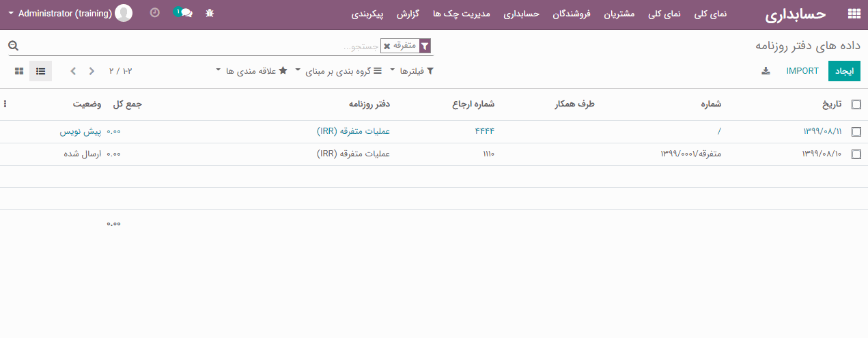Click the date ۱۳۹۹/۰۸/۱۱ cell
This screenshot has height=338, width=868.
[x=823, y=132]
